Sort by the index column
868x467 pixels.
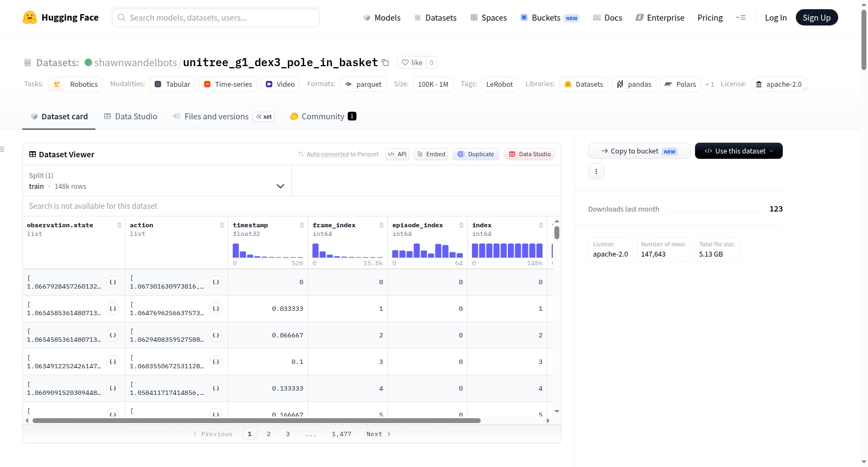(541, 225)
